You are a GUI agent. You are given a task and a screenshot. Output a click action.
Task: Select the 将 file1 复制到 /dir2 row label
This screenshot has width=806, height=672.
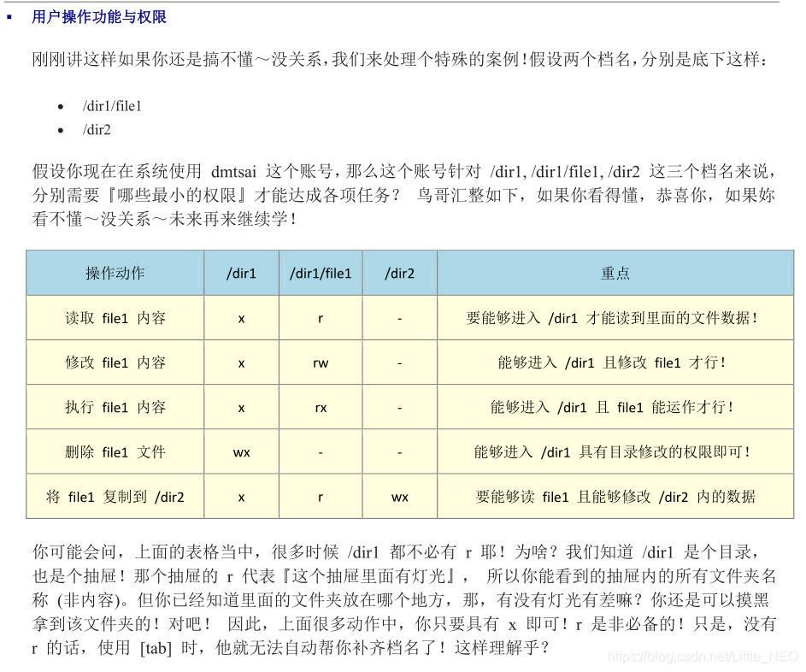click(115, 497)
